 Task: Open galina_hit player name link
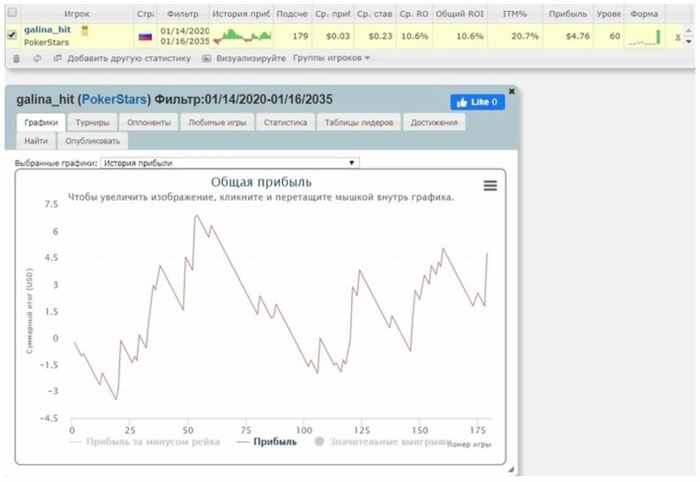pos(47,30)
